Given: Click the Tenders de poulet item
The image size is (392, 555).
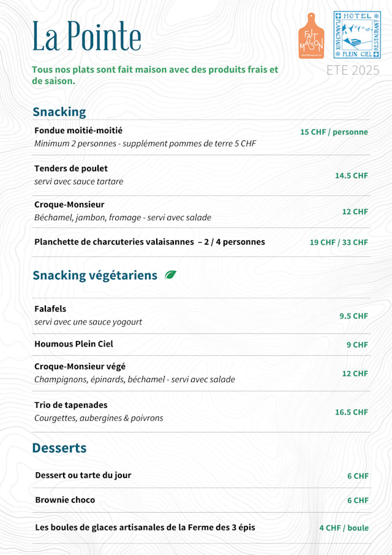Looking at the screenshot, I should (x=71, y=169).
